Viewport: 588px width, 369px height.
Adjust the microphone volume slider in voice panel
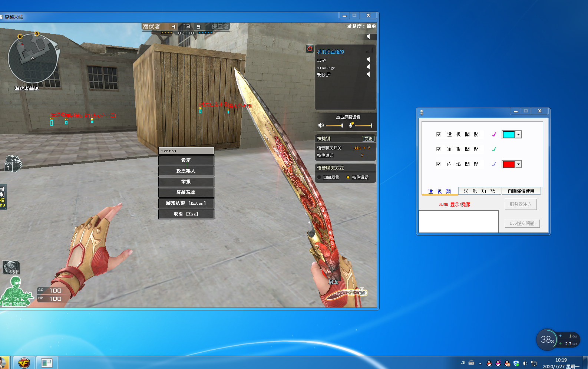363,125
